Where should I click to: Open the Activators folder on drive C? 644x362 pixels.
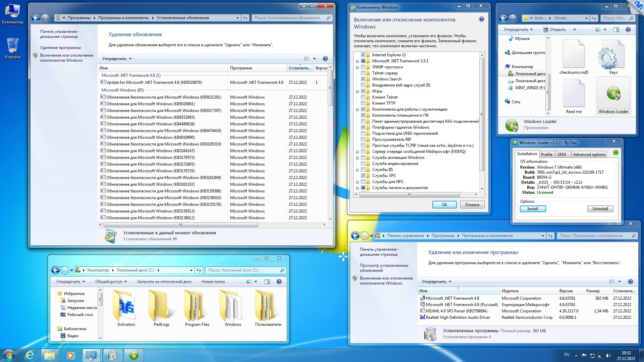pos(126,308)
